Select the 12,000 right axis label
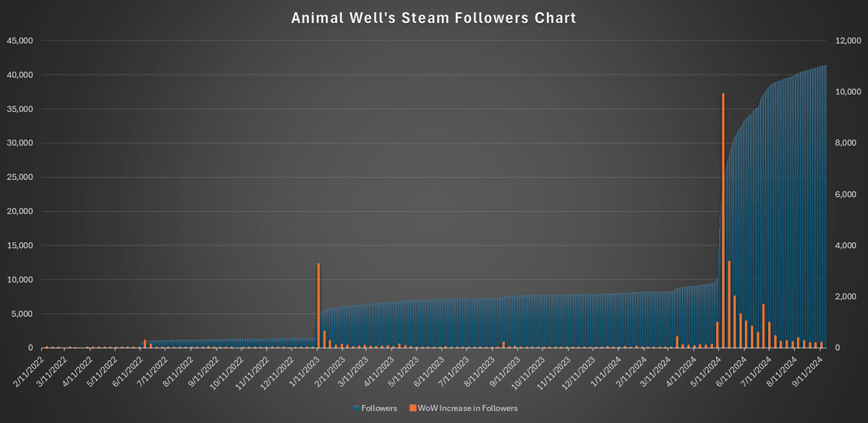 848,41
